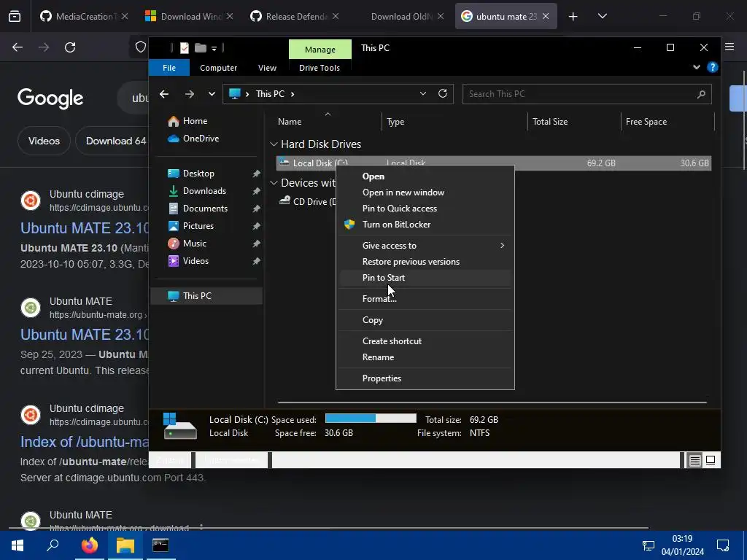Screen dimensions: 747x560
Task: Go back using the Explorer back arrow
Action: pos(164,94)
